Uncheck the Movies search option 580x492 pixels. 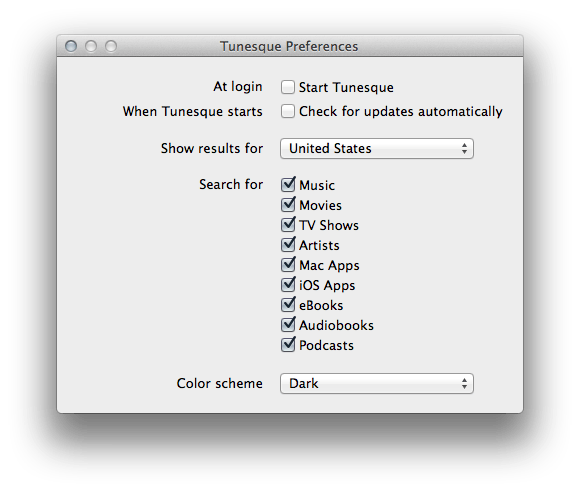click(288, 204)
